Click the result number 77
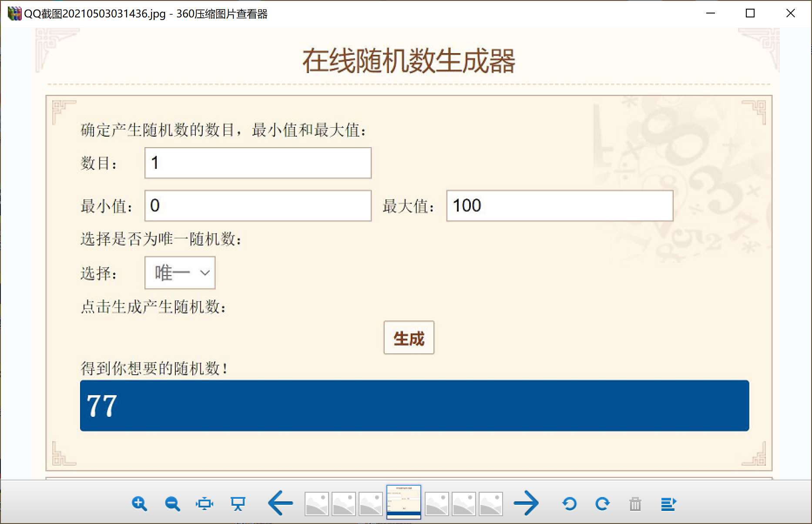This screenshot has height=524, width=812. pyautogui.click(x=102, y=406)
